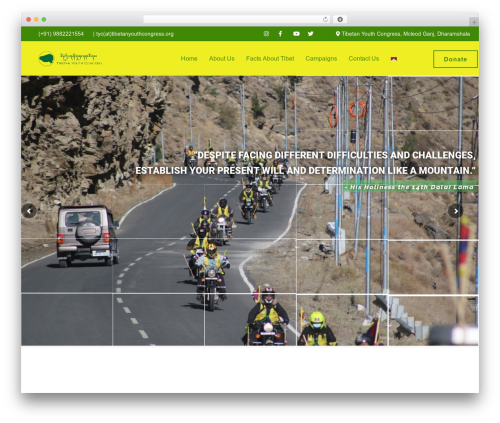Screen dimensions: 500x423
Task: Open the Twitter social icon
Action: click(x=311, y=34)
